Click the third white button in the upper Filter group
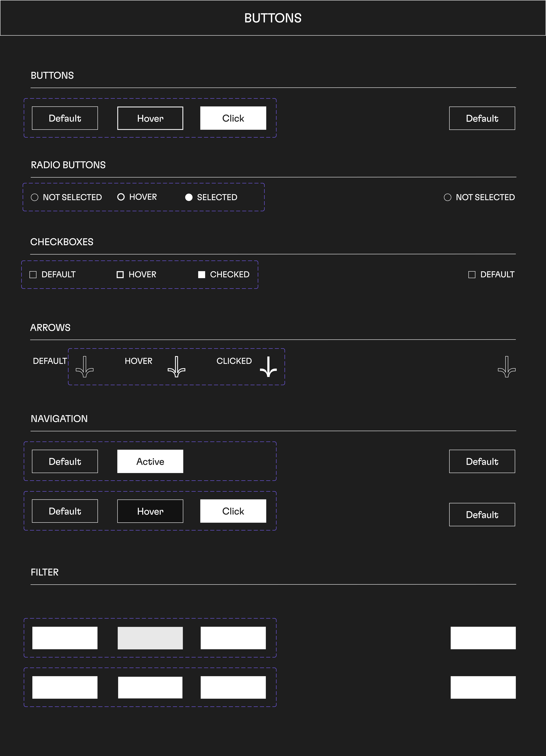 [233, 638]
